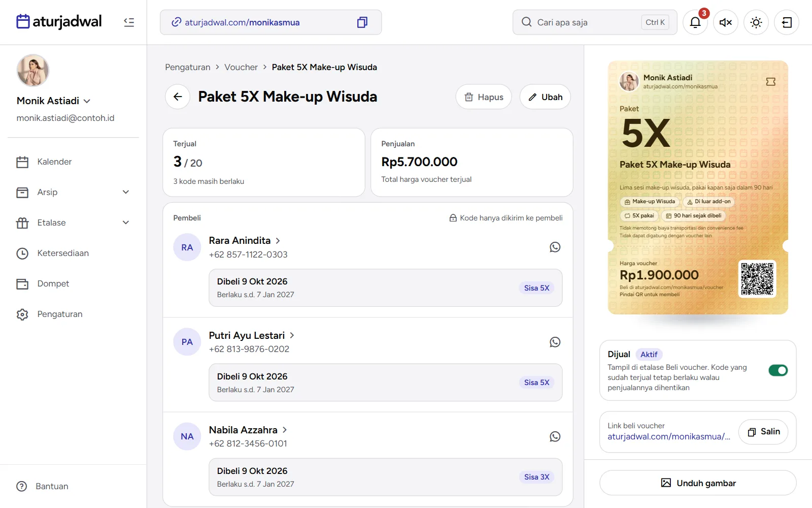The height and width of the screenshot is (508, 812).
Task: Open Rara Anindita's details
Action: 245,240
